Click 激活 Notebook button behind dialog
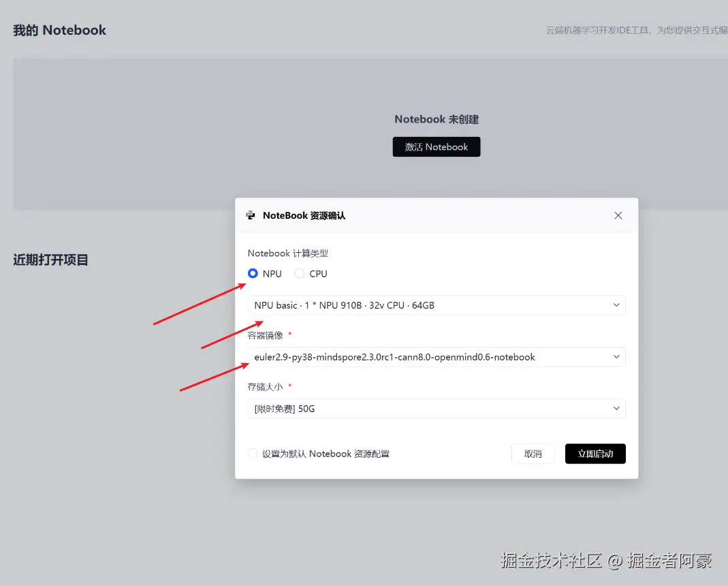 click(437, 147)
